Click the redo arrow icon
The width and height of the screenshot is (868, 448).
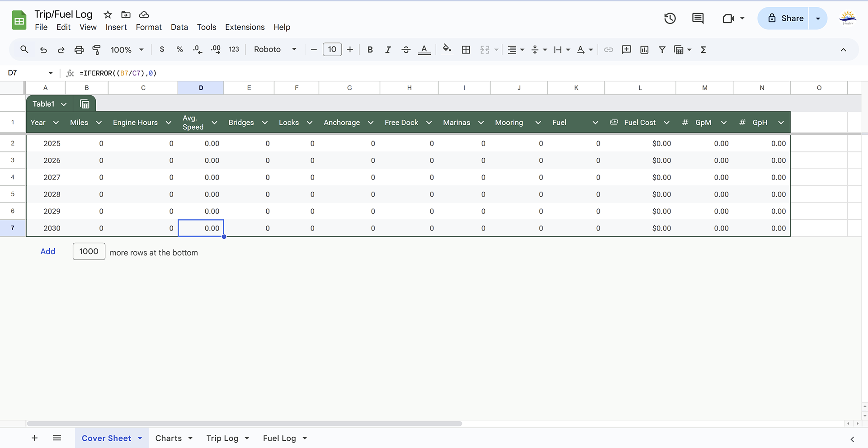pyautogui.click(x=61, y=50)
